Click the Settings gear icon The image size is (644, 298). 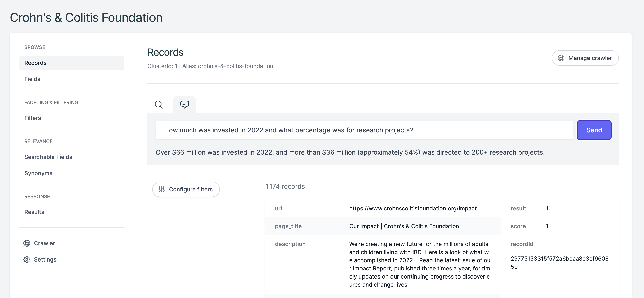click(27, 259)
